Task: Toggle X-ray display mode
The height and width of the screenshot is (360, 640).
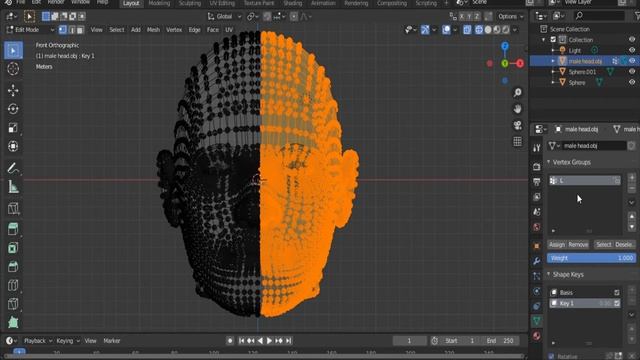Action: (x=467, y=30)
